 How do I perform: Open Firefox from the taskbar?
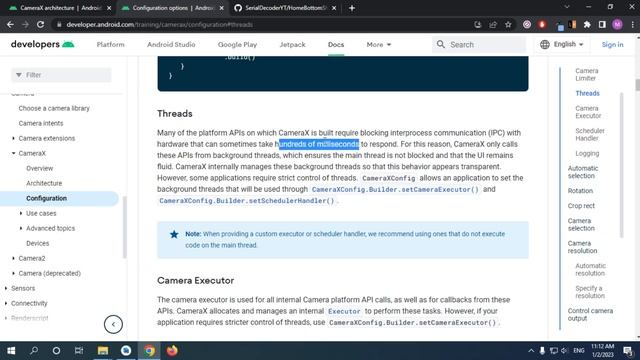click(x=172, y=351)
